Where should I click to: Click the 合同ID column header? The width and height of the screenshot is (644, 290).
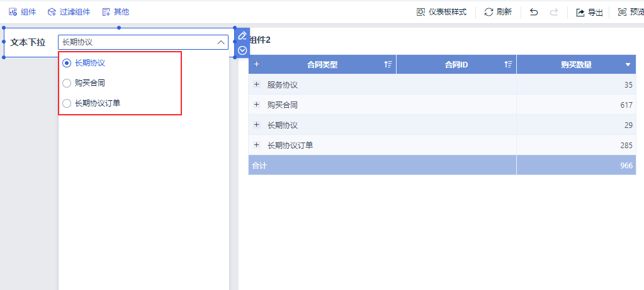456,64
